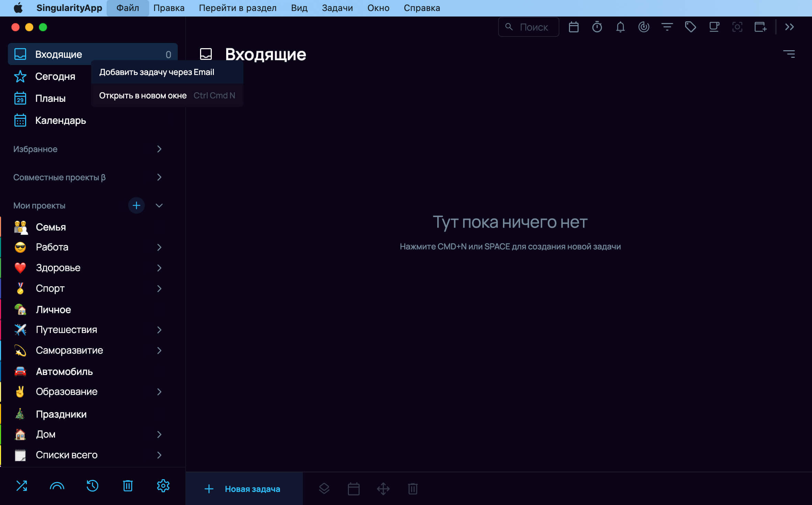
Task: Click the Входящие counter showing 0
Action: pyautogui.click(x=168, y=55)
